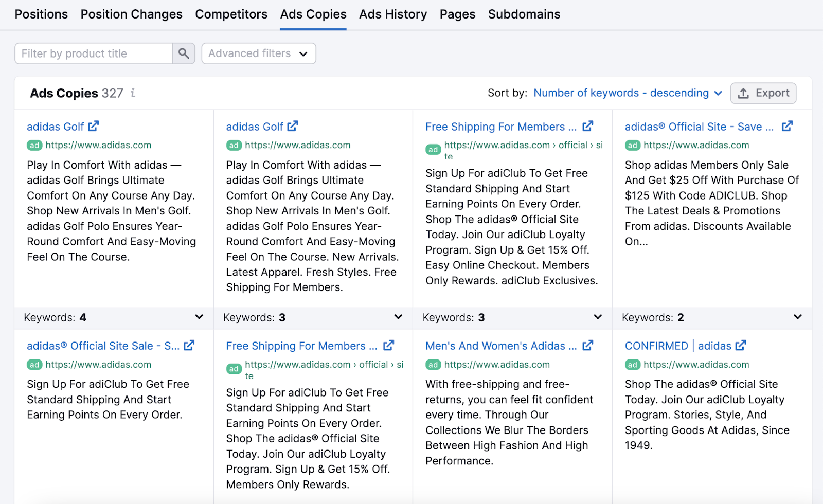Image resolution: width=823 pixels, height=504 pixels.
Task: Switch to the Positions tab
Action: (x=41, y=14)
